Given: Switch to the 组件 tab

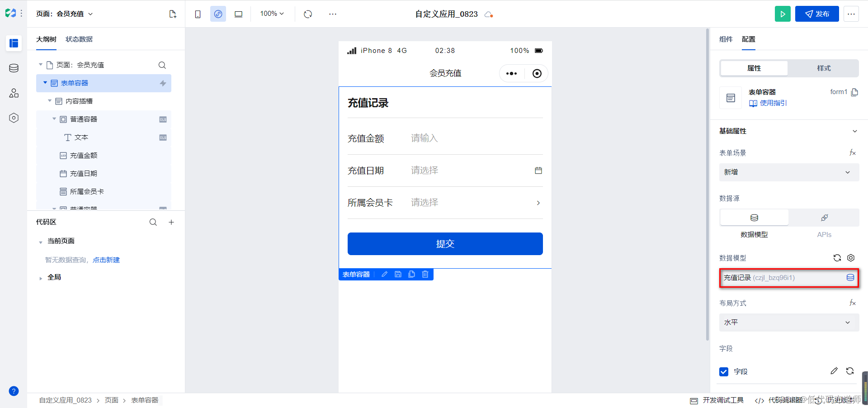Looking at the screenshot, I should click(x=726, y=39).
